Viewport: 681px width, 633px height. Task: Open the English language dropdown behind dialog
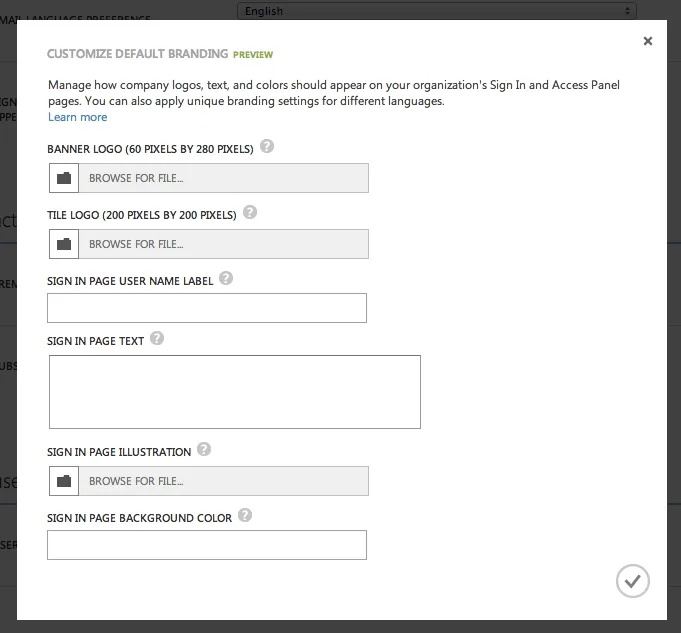pyautogui.click(x=437, y=11)
